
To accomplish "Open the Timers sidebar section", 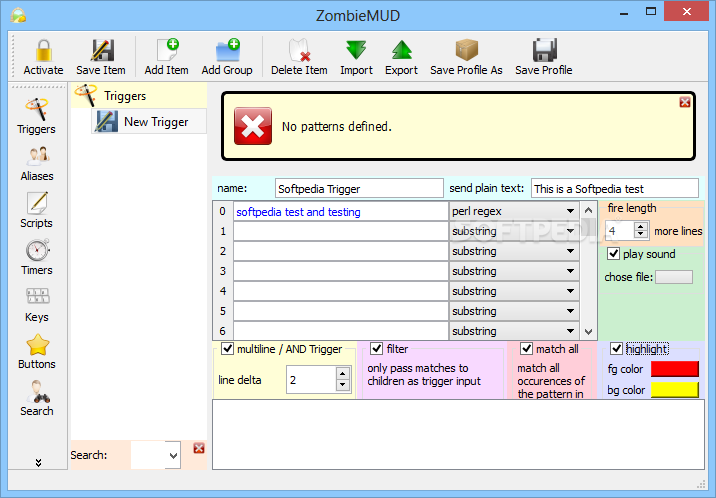I will point(37,257).
